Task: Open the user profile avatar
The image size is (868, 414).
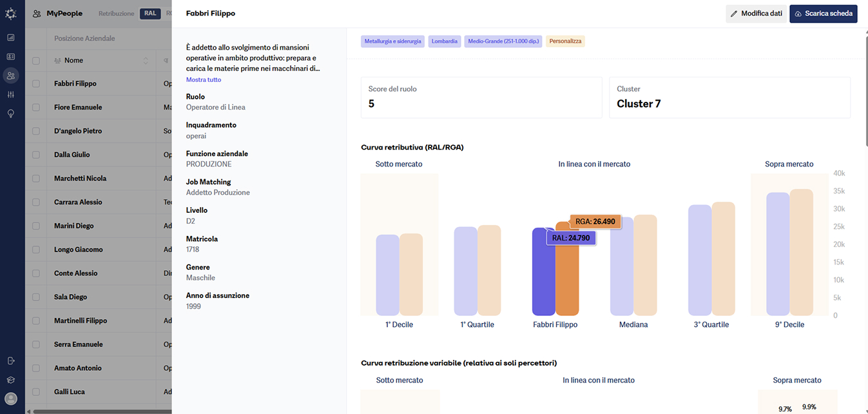Action: click(11, 399)
